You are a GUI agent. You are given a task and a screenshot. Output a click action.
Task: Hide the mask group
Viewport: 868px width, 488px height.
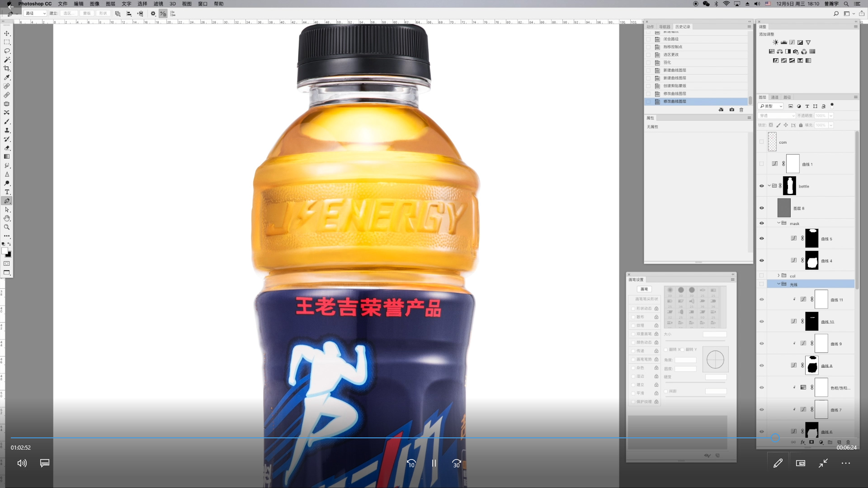(x=762, y=223)
